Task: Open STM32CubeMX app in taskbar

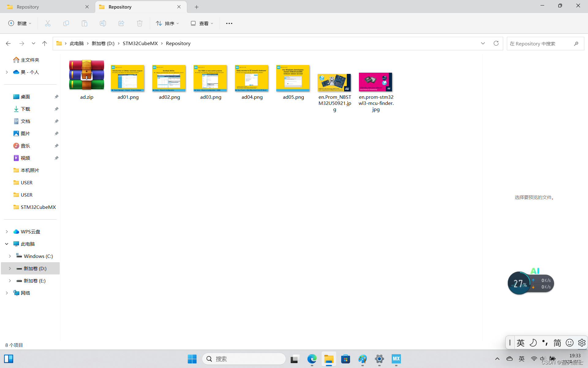Action: (396, 359)
